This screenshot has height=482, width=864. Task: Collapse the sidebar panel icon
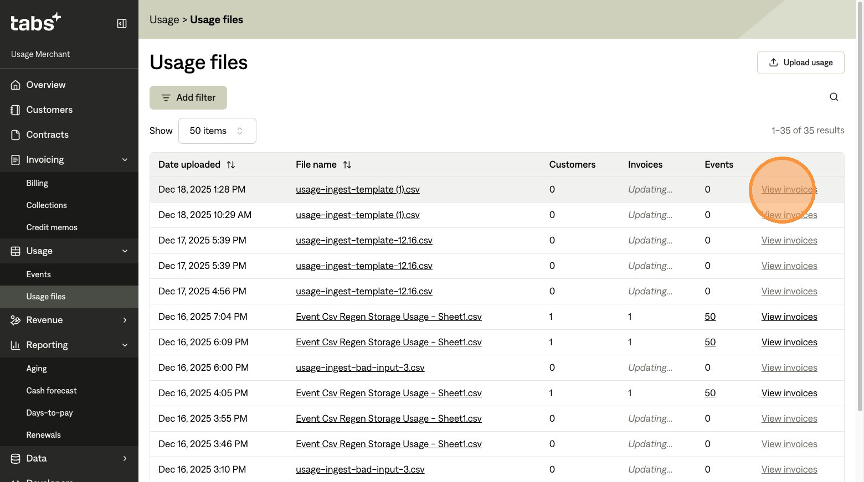pos(122,23)
